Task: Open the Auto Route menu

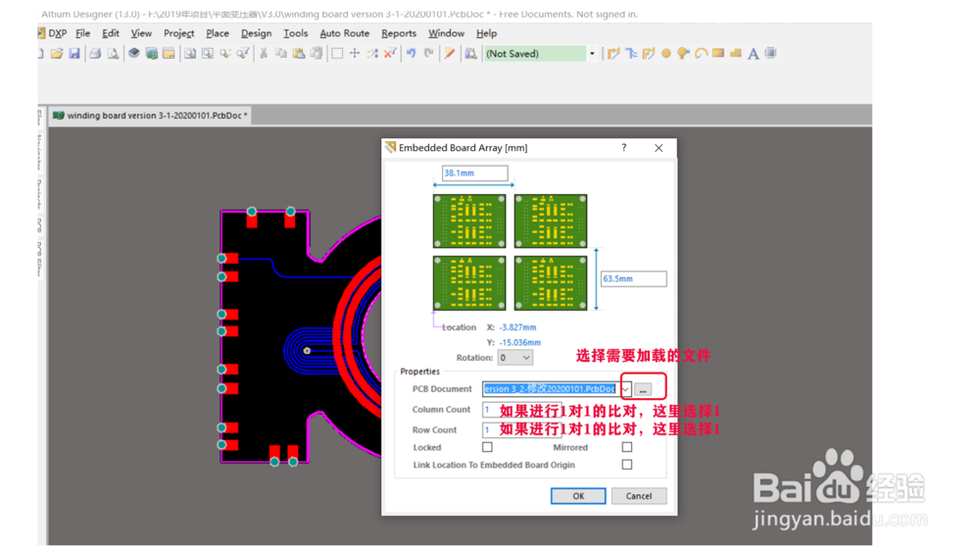Action: point(344,33)
